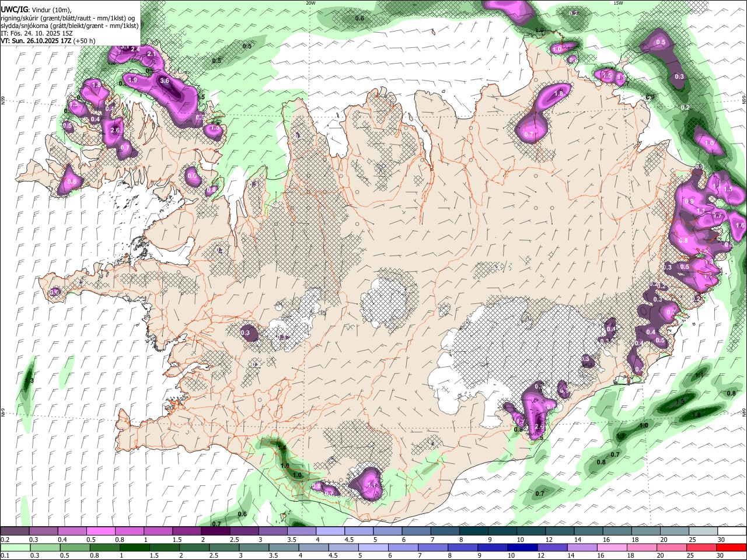Screen dimensions: 747x560
Task: Click the '(+50 h)' forecast offset
Action: [x=85, y=41]
